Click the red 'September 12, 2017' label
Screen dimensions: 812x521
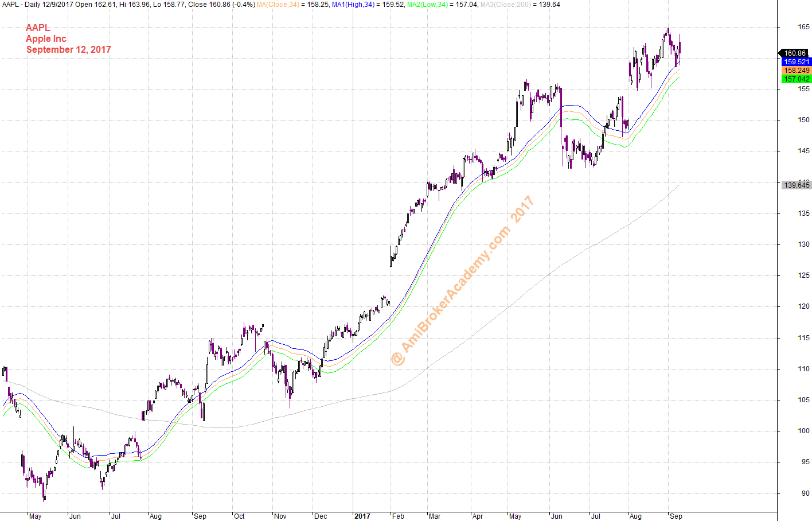(68, 49)
